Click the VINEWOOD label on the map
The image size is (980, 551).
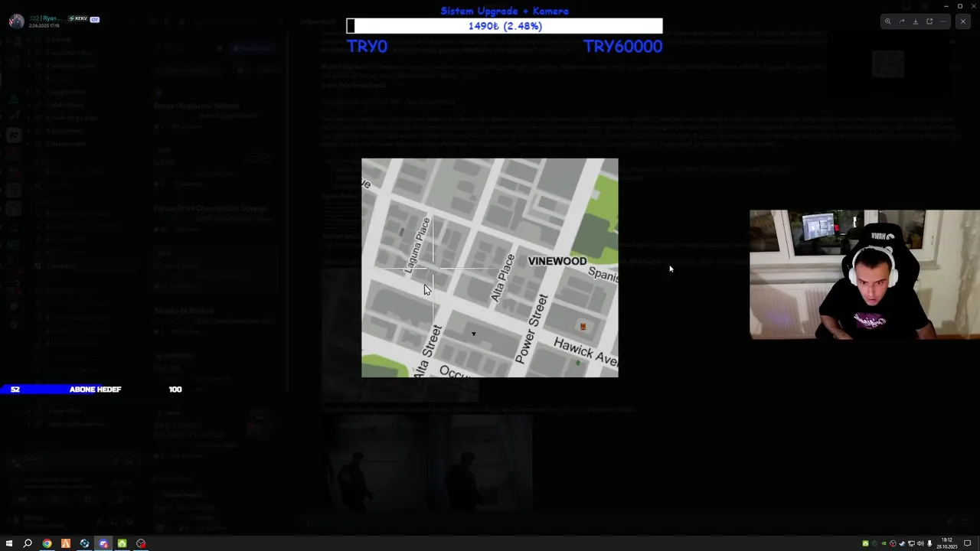pos(557,261)
